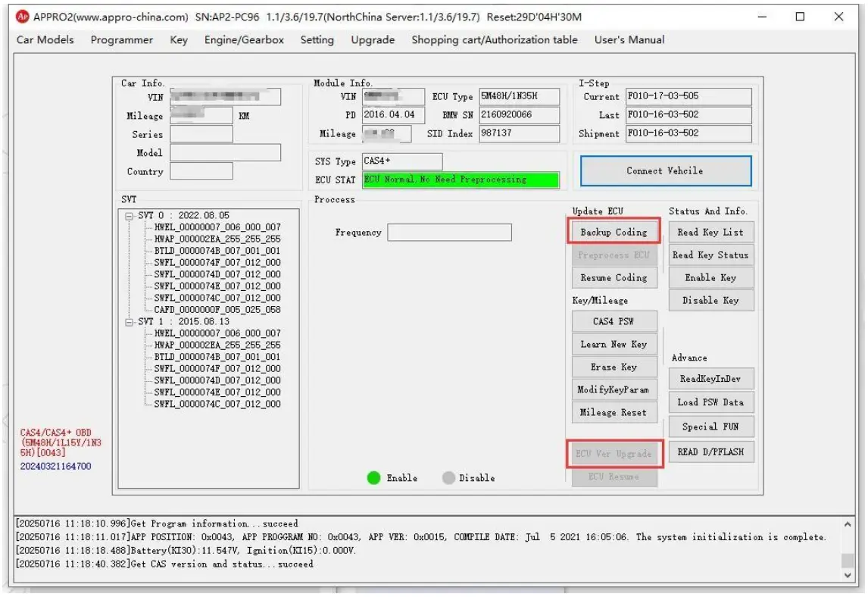This screenshot has height=600, width=868.
Task: Click the 'Get Program information' log line
Action: pos(157,523)
